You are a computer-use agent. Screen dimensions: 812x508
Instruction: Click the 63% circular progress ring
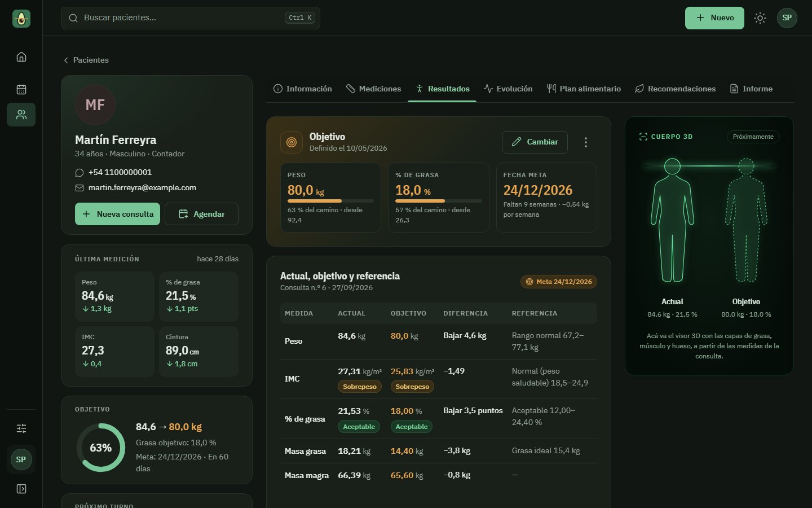pyautogui.click(x=101, y=448)
